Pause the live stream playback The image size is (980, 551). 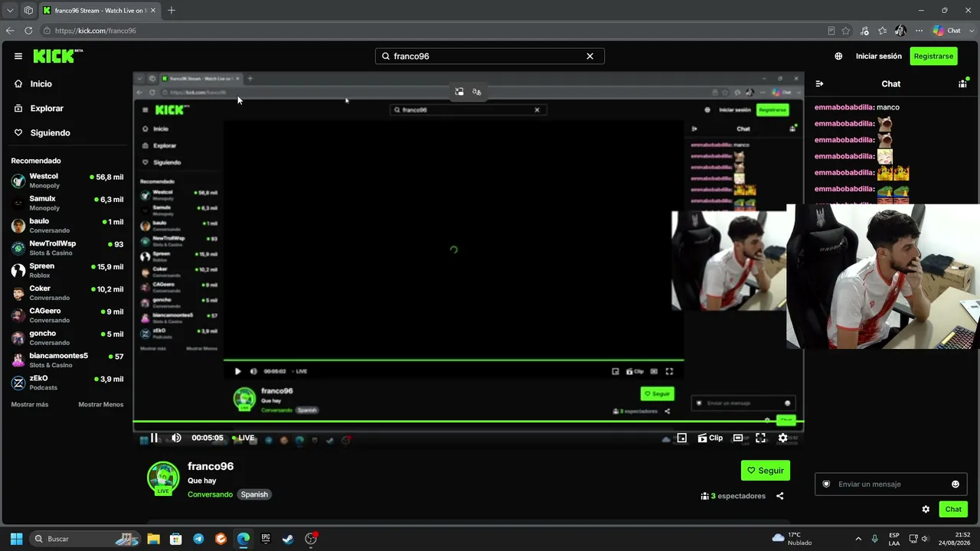point(154,438)
